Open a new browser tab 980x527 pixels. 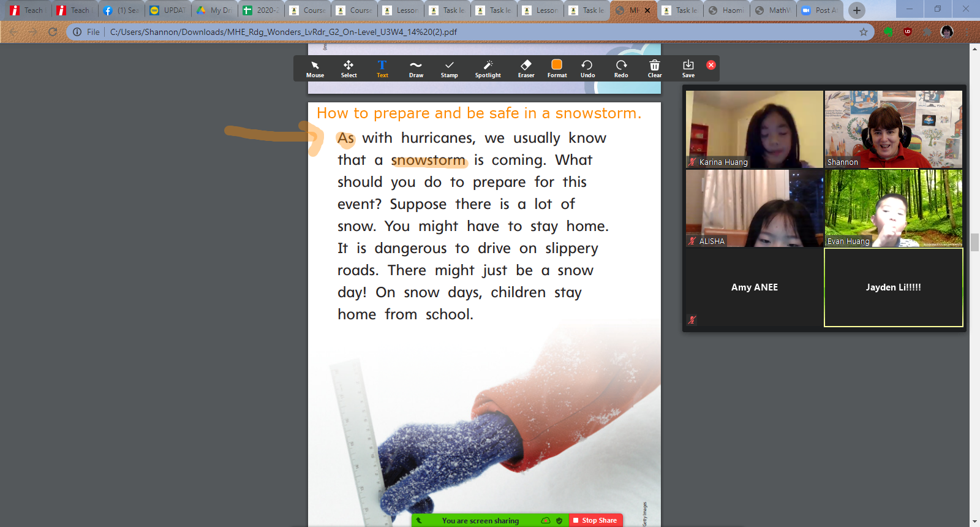[x=857, y=10]
